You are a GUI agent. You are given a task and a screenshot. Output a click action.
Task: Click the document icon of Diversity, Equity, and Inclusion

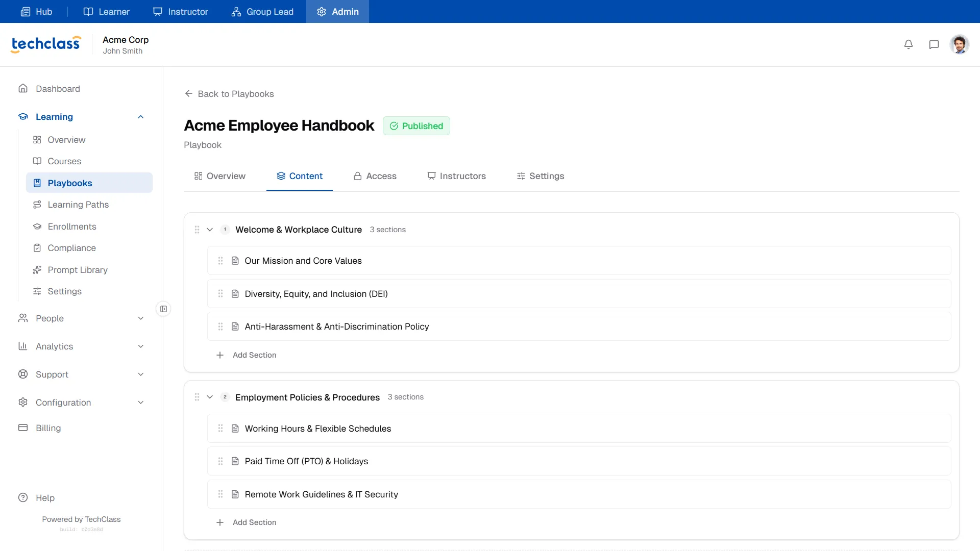[x=235, y=294]
